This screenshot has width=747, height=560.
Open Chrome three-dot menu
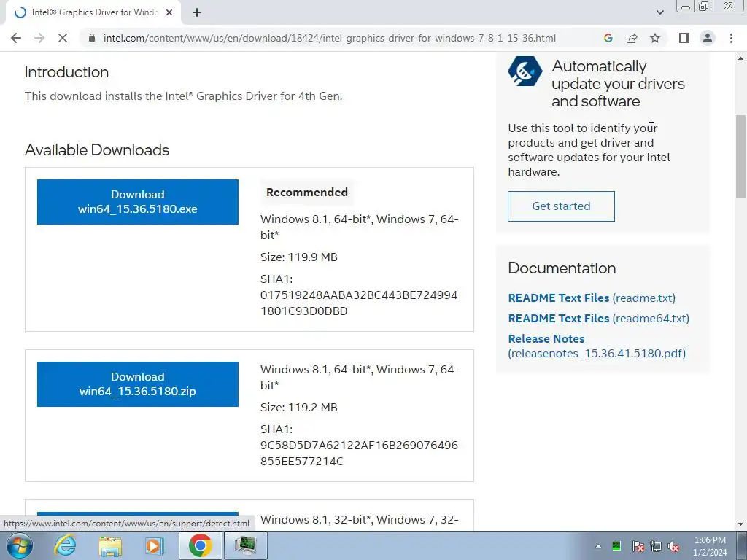click(x=731, y=38)
